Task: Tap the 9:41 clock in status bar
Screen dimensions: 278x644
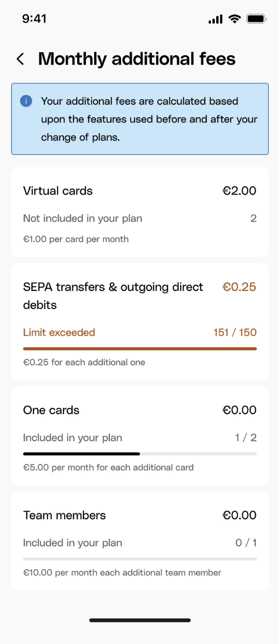Action: (x=34, y=19)
